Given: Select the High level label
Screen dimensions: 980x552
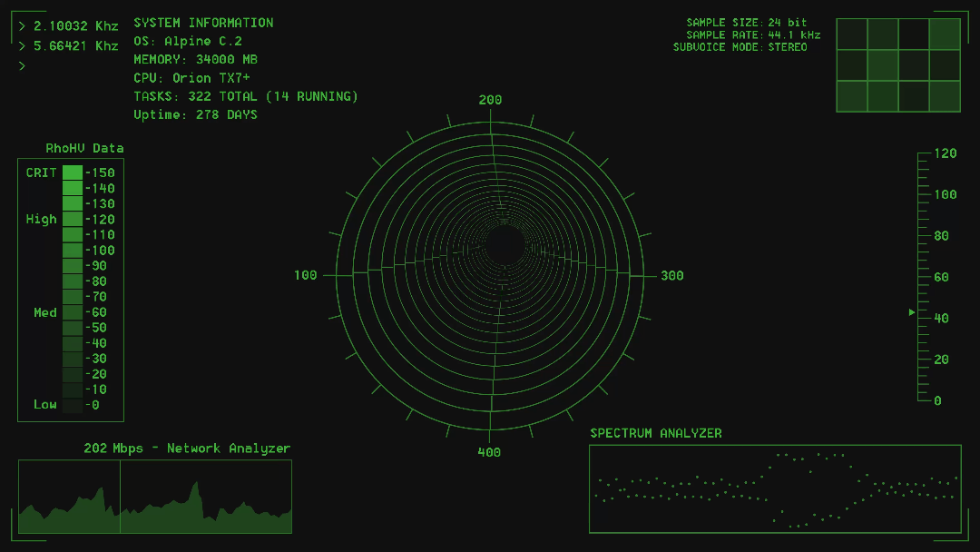Looking at the screenshot, I should tap(41, 220).
